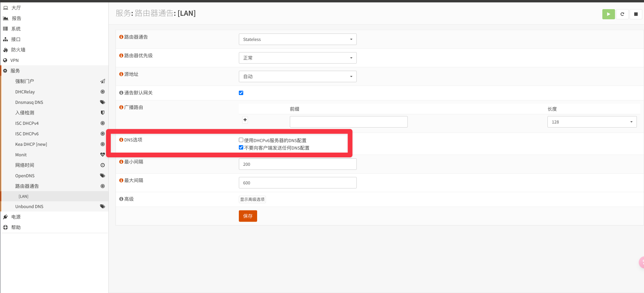644x293 pixels.
Task: Toggle the 通告默认网关 checkbox
Action: [x=241, y=93]
